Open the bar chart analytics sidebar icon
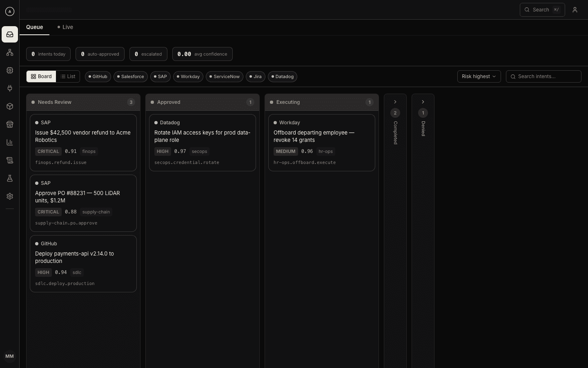The image size is (588, 368). [x=10, y=142]
